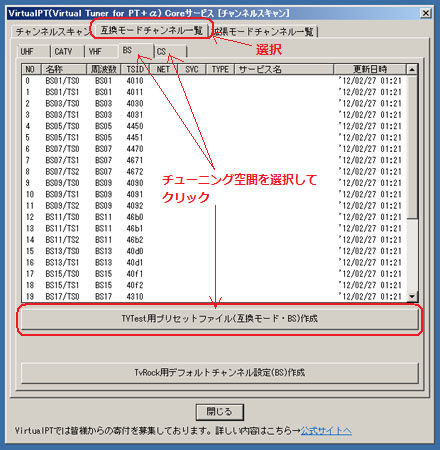
Task: Sort by the 周波数 column header
Action: click(x=104, y=69)
